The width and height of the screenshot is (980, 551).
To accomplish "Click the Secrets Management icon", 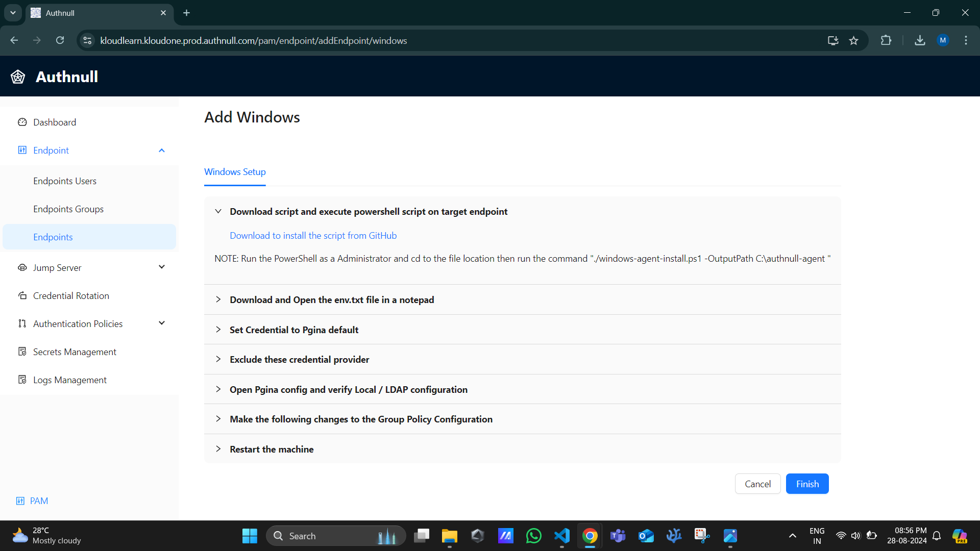I will tap(23, 351).
